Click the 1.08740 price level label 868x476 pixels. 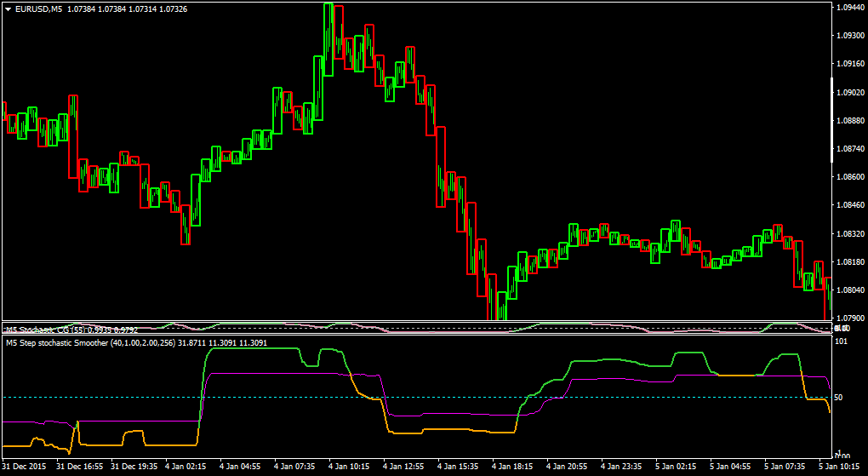[851, 148]
